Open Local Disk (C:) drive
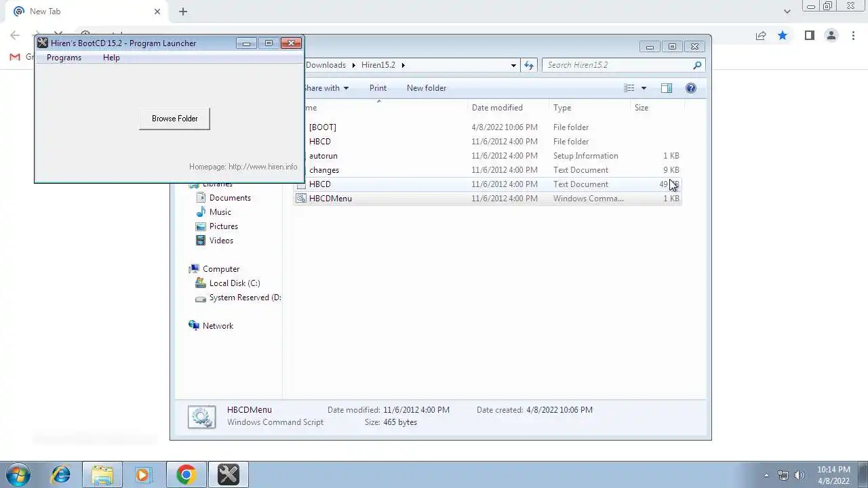 [x=235, y=283]
